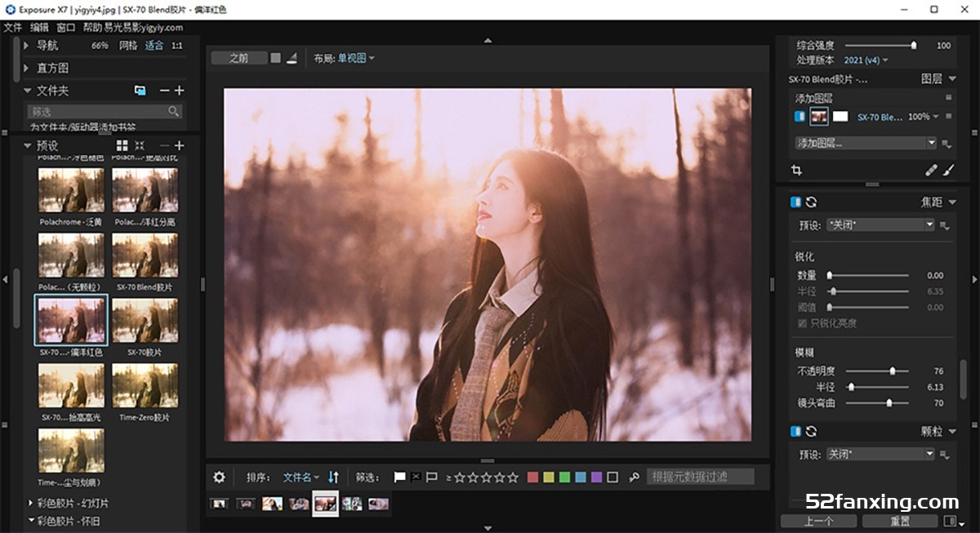Viewport: 980px width, 533px height.
Task: Open the 处理版本 2021 (v4) dropdown
Action: click(866, 60)
